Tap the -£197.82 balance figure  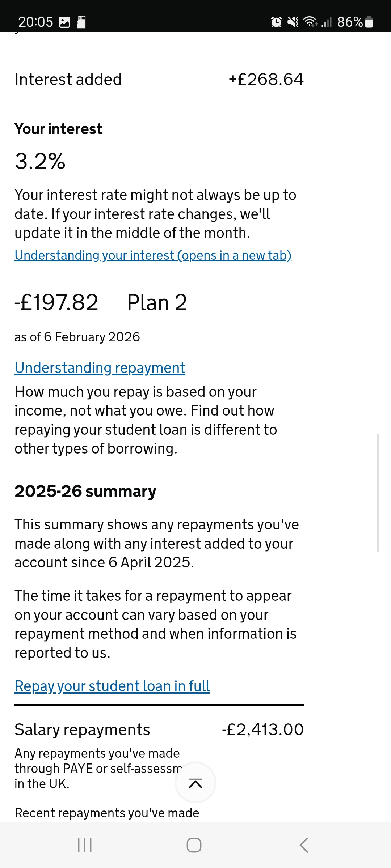point(56,302)
